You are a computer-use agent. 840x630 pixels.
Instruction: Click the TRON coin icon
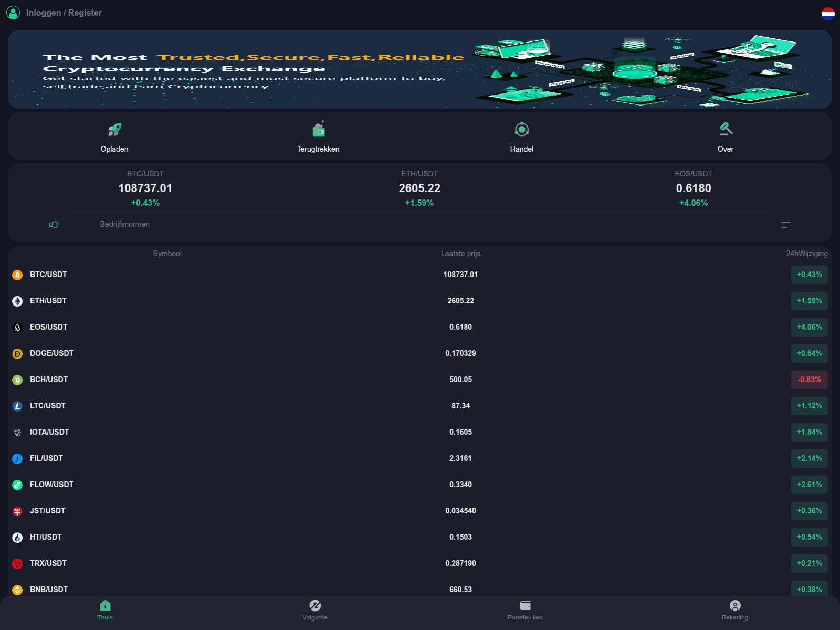point(17,564)
